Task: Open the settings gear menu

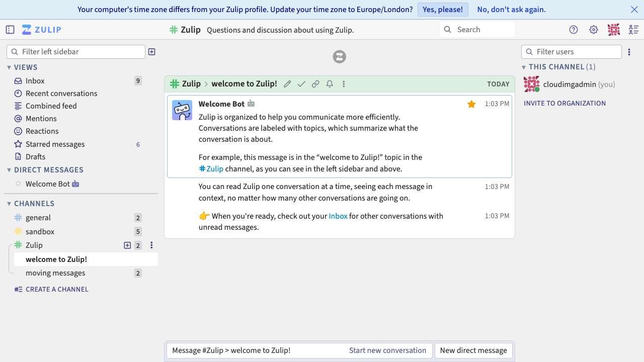Action: (x=594, y=30)
